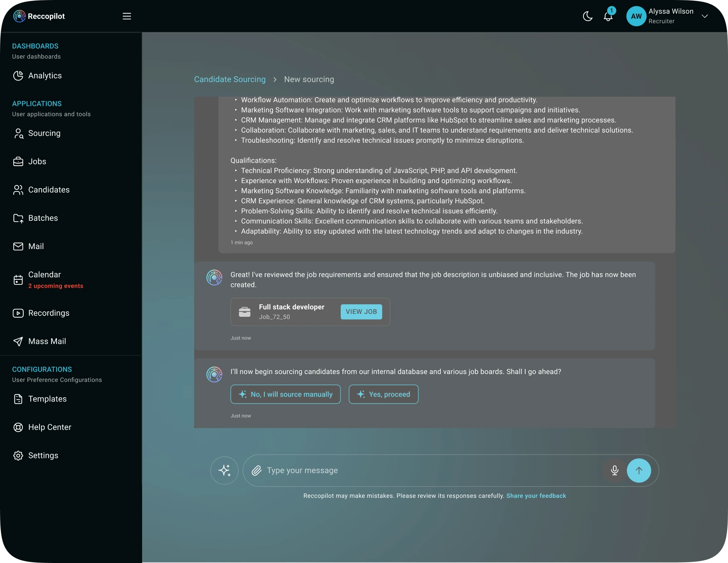Click the Share your feedback link
Image resolution: width=728 pixels, height=563 pixels.
coord(536,496)
